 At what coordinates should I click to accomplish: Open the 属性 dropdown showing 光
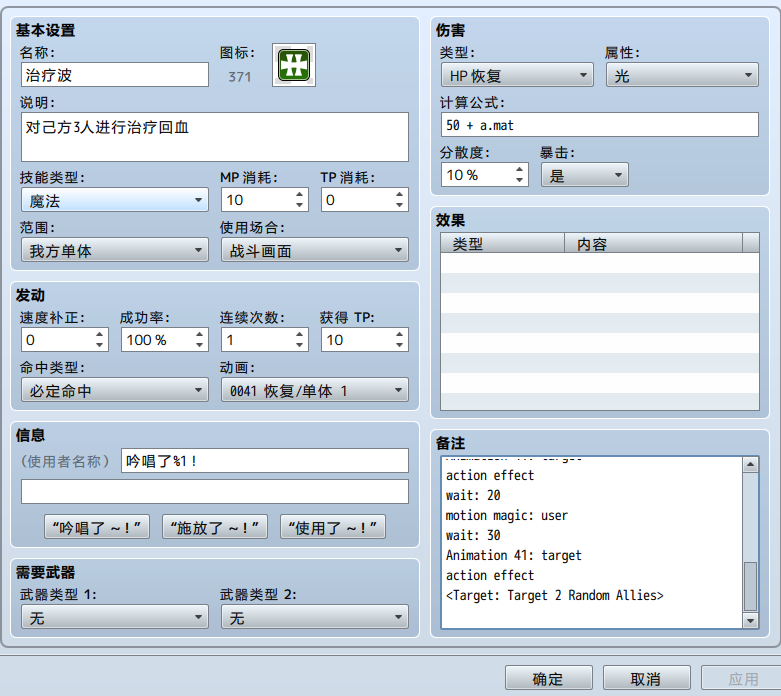(x=682, y=75)
